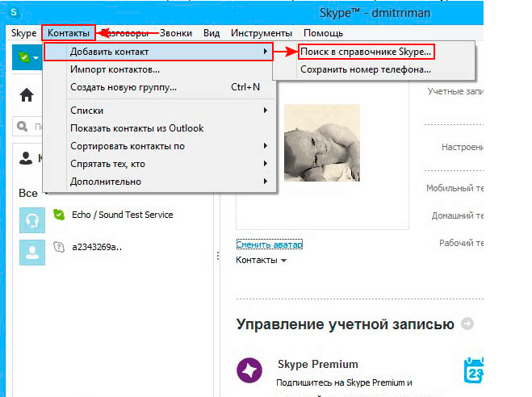Select the a2343269a.. contact

97,247
